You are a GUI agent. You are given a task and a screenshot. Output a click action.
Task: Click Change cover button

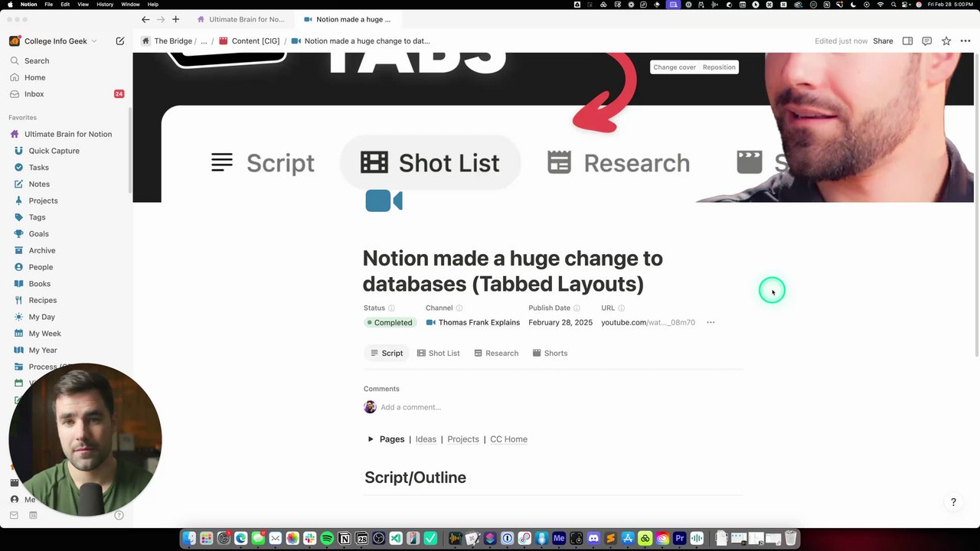click(675, 67)
